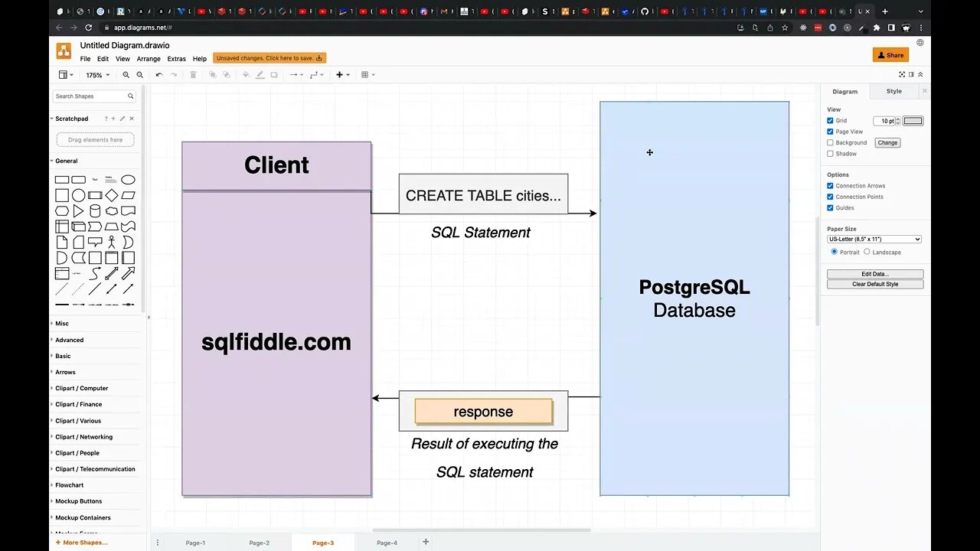Image resolution: width=980 pixels, height=551 pixels.
Task: Collapse the panels with double chevron icon
Action: 920,74
